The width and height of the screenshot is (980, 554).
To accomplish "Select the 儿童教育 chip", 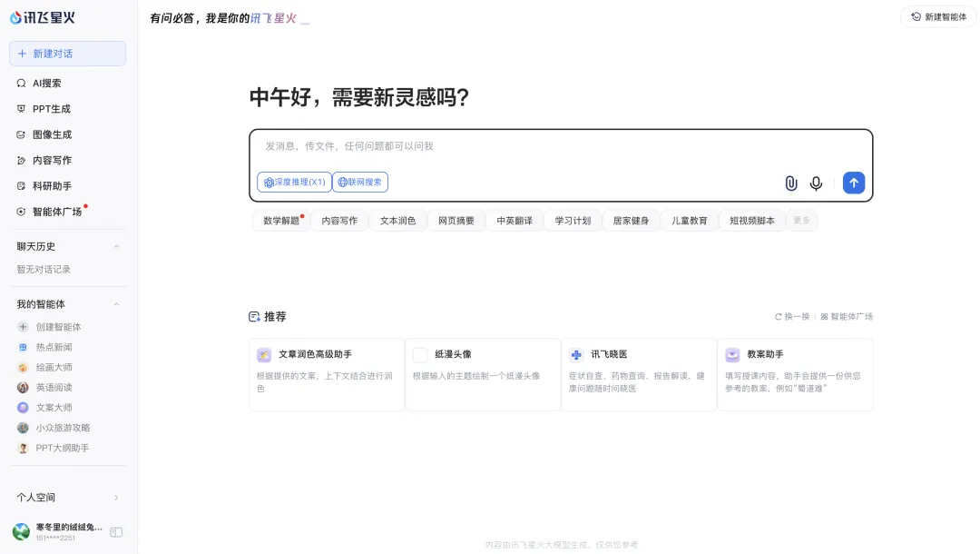I will tap(690, 221).
